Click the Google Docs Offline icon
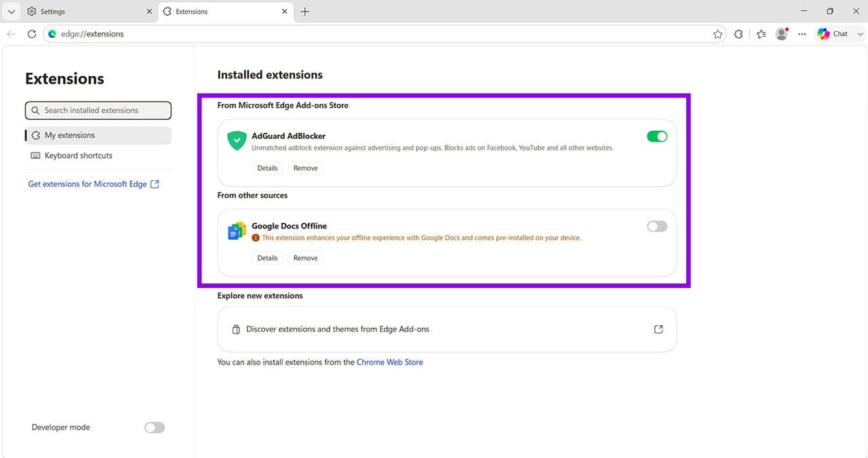Screen dimensions: 868x458 237,231
